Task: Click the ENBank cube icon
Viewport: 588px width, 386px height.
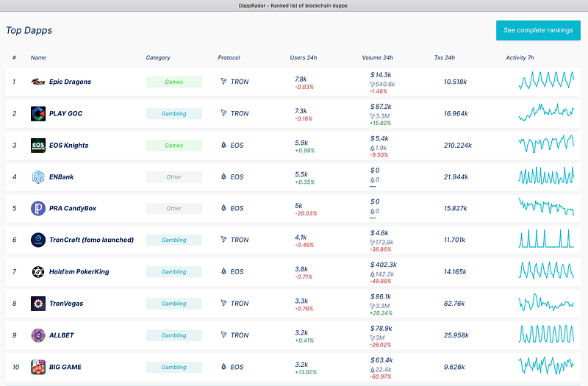Action: tap(38, 176)
